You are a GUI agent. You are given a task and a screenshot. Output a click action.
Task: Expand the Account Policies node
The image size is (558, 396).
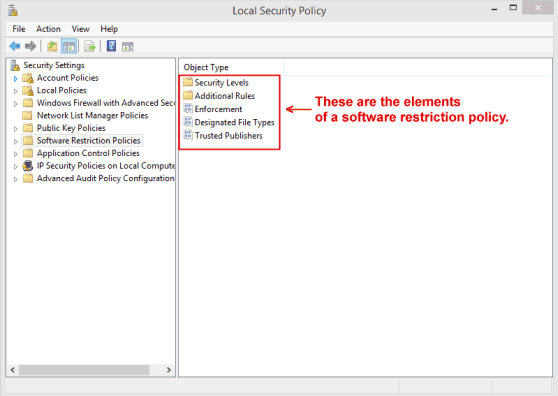15,78
